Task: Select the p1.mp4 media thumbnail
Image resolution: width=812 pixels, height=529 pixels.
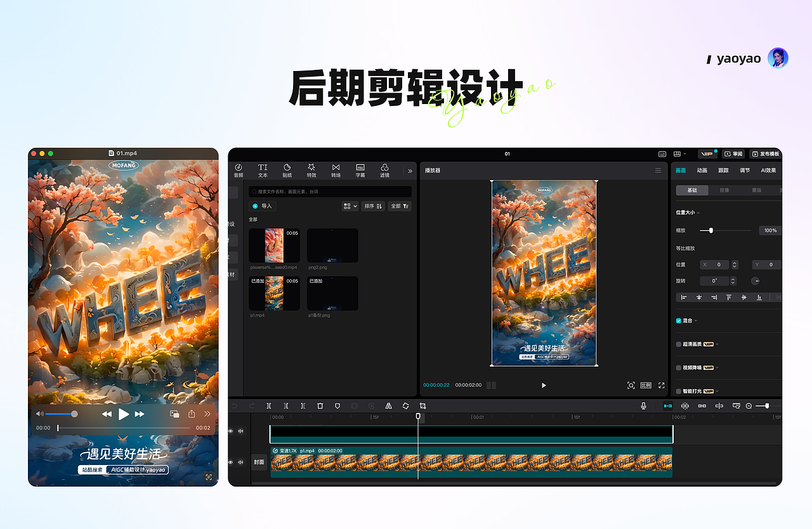Action: 274,293
